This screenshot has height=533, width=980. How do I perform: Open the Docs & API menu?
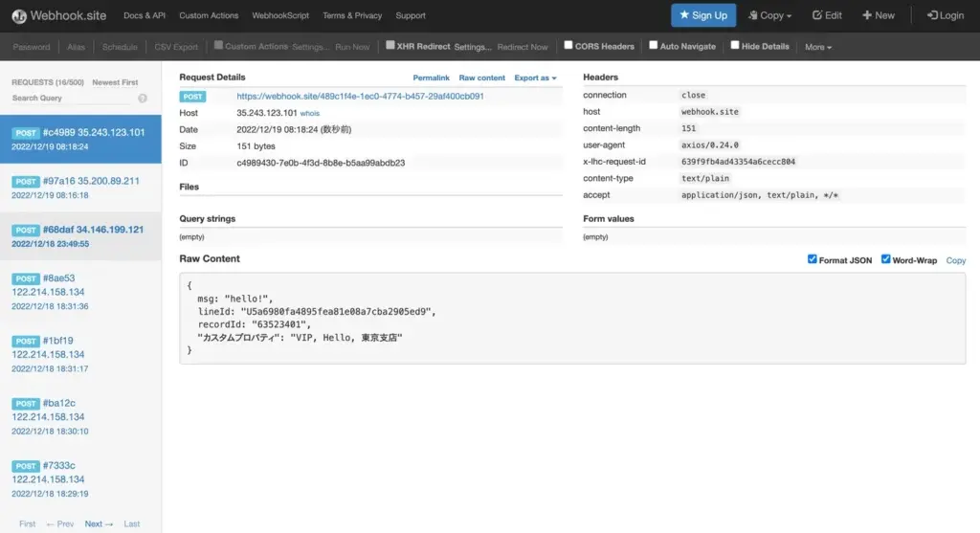[x=145, y=15]
